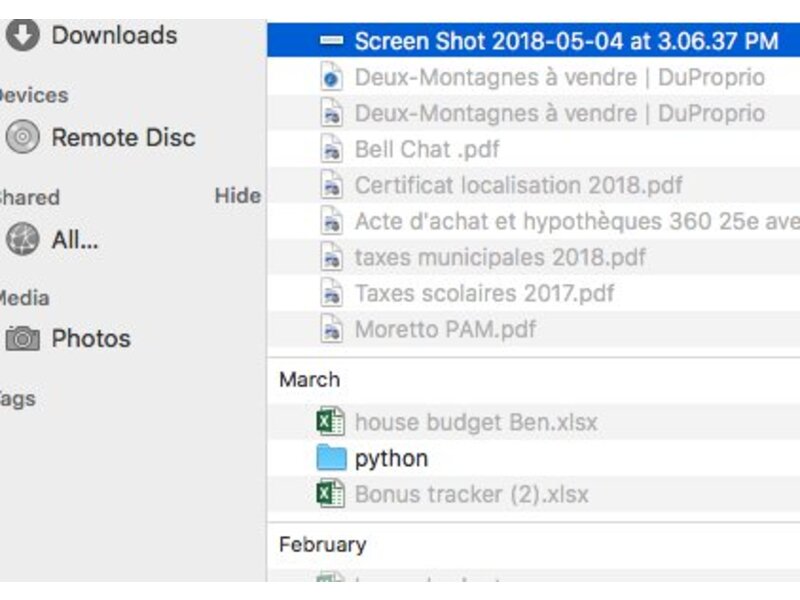Hide the Shared sidebar section
The width and height of the screenshot is (800, 600).
[x=237, y=196]
